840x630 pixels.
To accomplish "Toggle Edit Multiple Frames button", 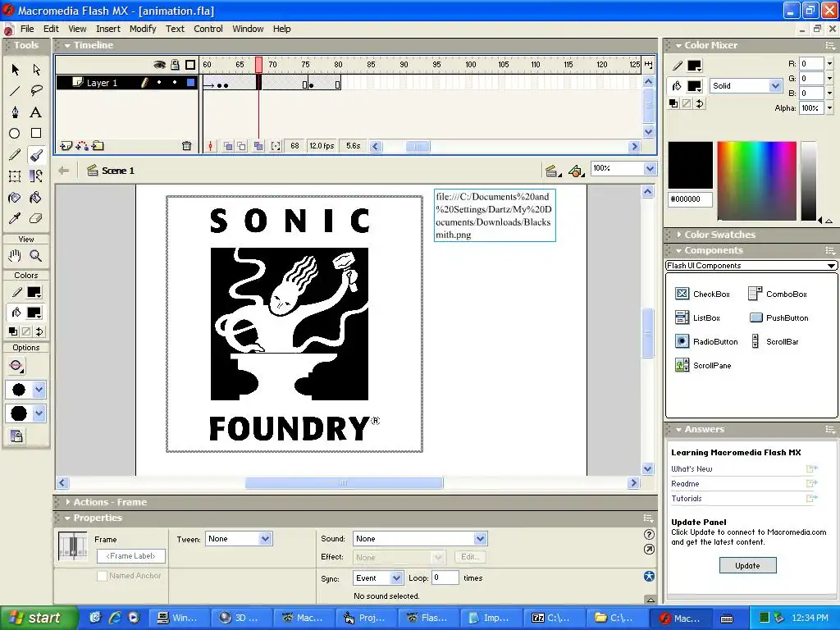I will 258,146.
